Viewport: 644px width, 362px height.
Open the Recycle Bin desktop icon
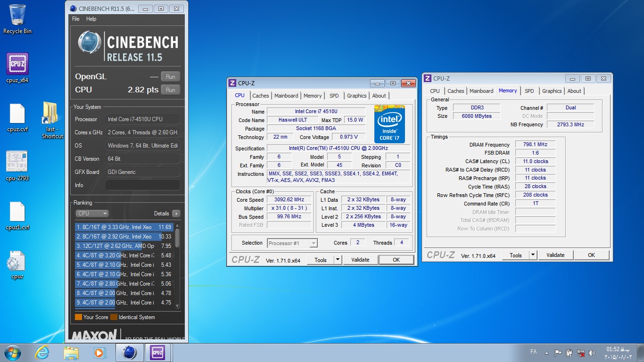coord(17,19)
